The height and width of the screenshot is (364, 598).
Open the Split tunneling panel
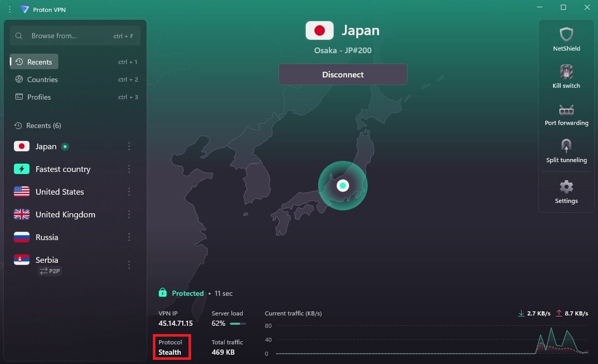click(566, 150)
